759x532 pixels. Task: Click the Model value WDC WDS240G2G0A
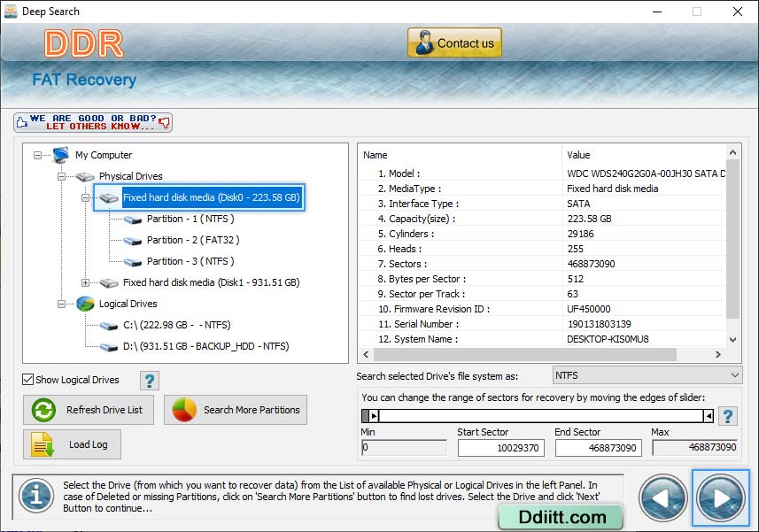[646, 173]
